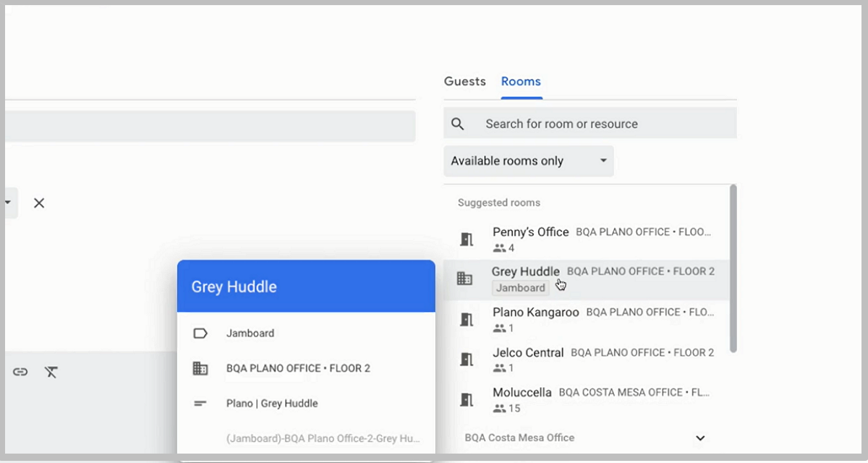Click the Jamboard tag under Grey Huddle
Screen dimensions: 868x463
point(520,288)
